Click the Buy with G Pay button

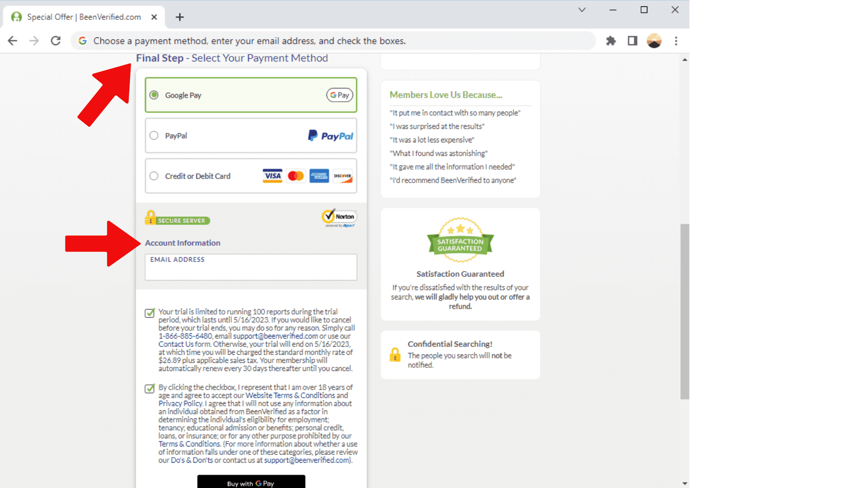(x=251, y=483)
